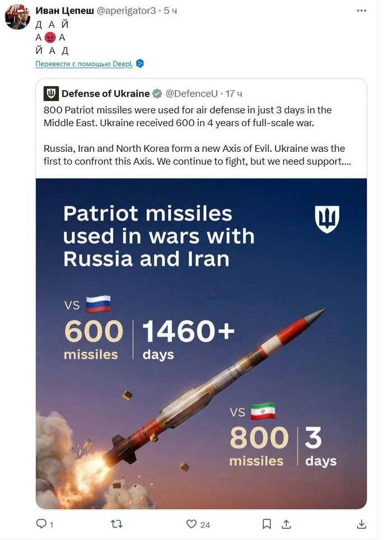Click the Иван Цепеш display name
Image resolution: width=392 pixels, height=540 pixels.
pyautogui.click(x=64, y=11)
